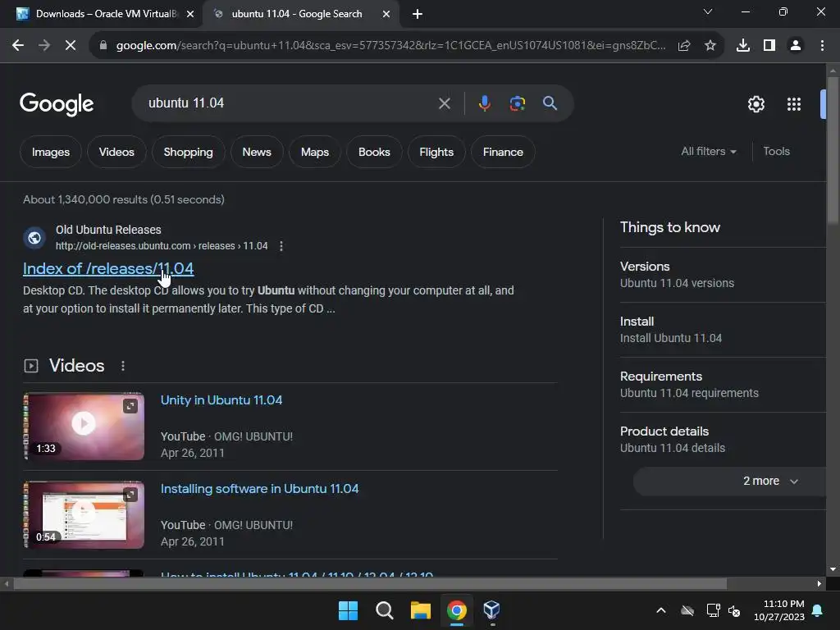Switch to Books results
The image size is (840, 630).
(374, 152)
